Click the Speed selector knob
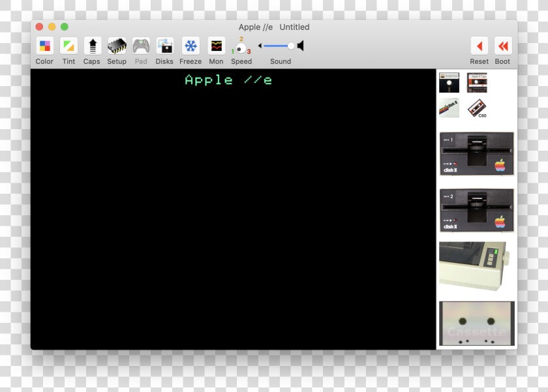 click(x=240, y=49)
